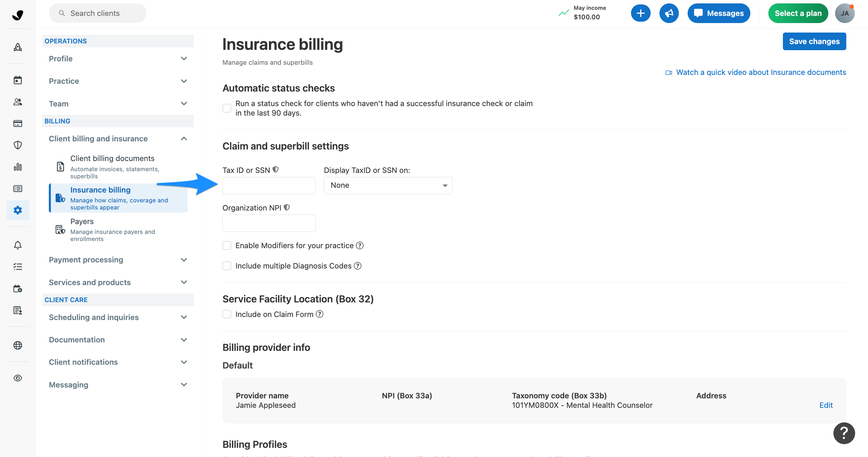This screenshot has width=868, height=457.
Task: Click help icon beside Include on Claim Form
Action: point(319,314)
